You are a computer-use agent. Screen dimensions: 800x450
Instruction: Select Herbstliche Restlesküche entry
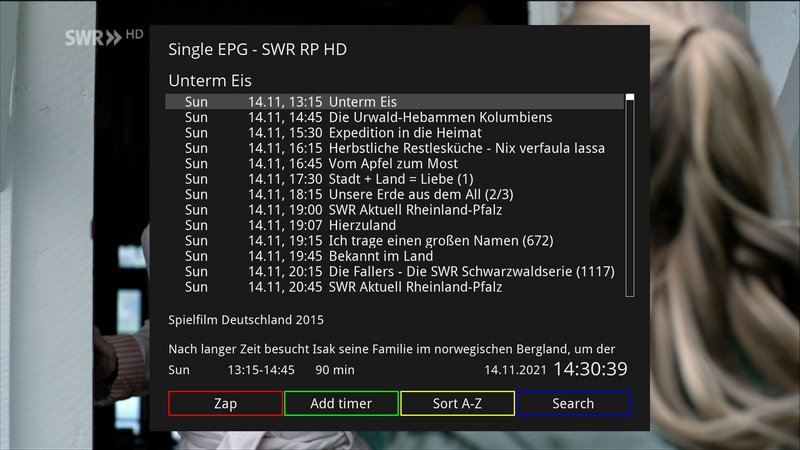point(394,148)
